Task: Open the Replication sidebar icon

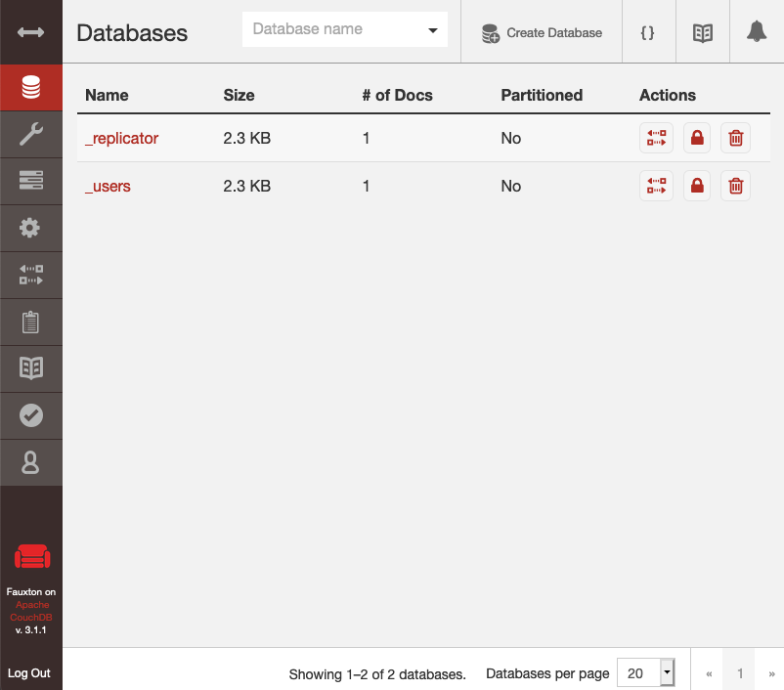Action: coord(30,275)
